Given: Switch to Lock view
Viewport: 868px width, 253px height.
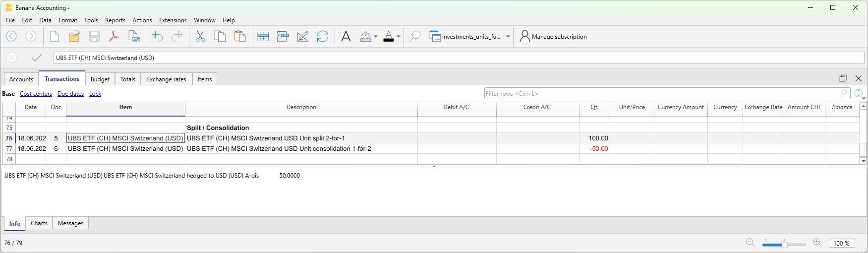Looking at the screenshot, I should click(x=95, y=94).
